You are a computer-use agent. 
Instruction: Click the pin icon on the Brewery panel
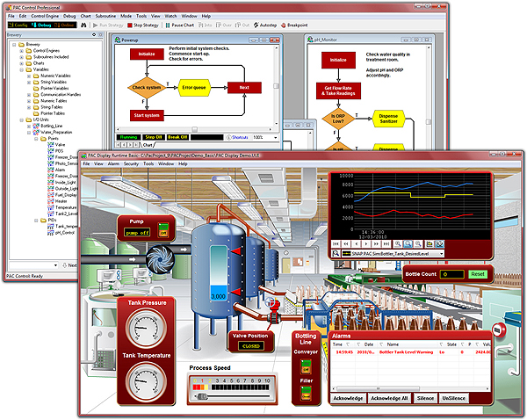point(94,34)
